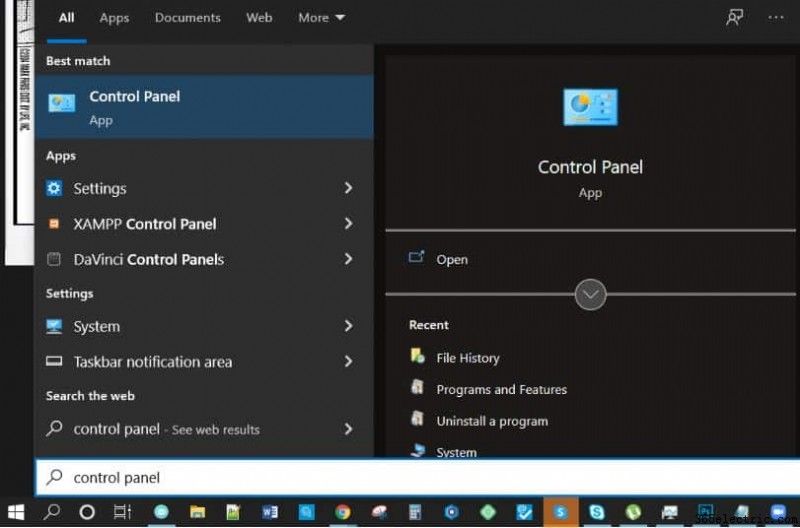
Task: Click the Uninstall a program icon
Action: (417, 419)
